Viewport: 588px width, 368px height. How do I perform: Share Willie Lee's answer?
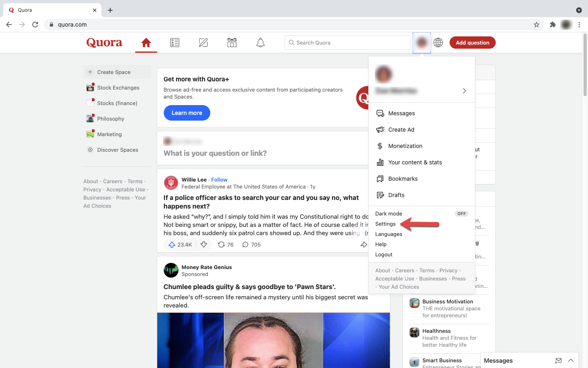(x=364, y=244)
